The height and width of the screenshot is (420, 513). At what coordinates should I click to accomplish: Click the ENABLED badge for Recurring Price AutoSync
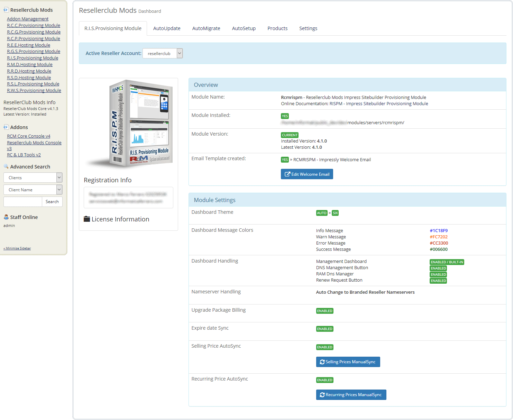click(325, 380)
